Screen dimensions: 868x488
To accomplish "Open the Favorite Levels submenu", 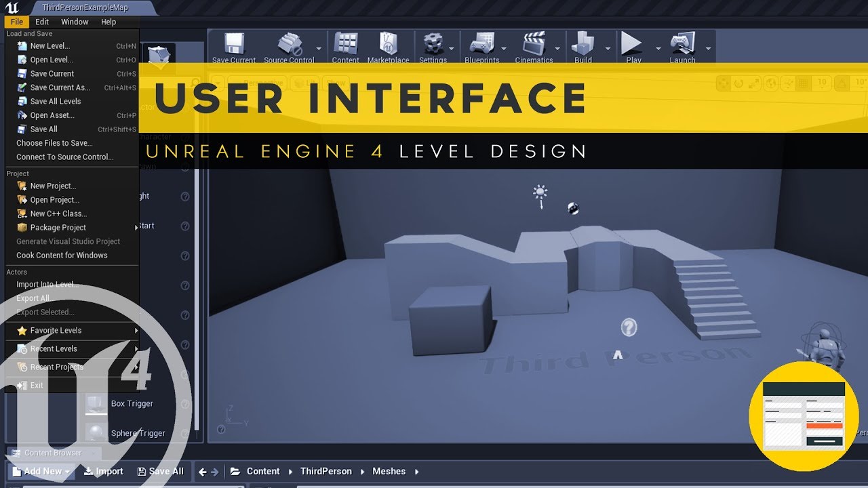I will point(71,331).
